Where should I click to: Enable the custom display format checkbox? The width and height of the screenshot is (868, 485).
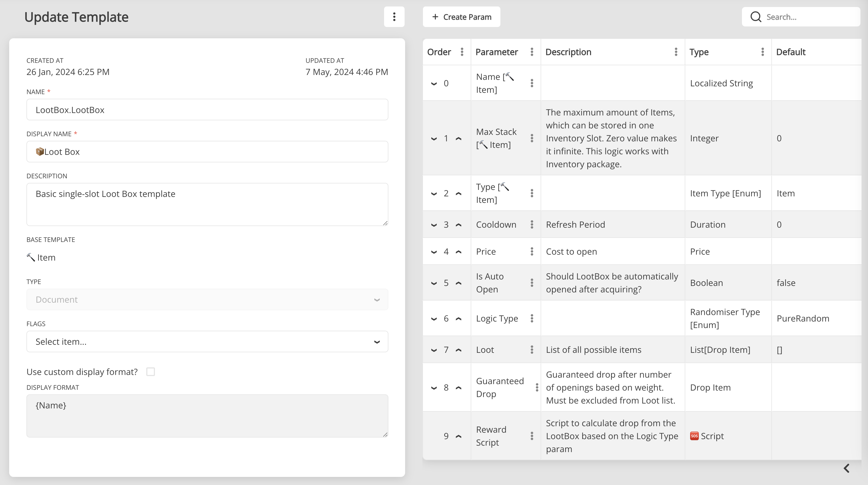click(151, 372)
